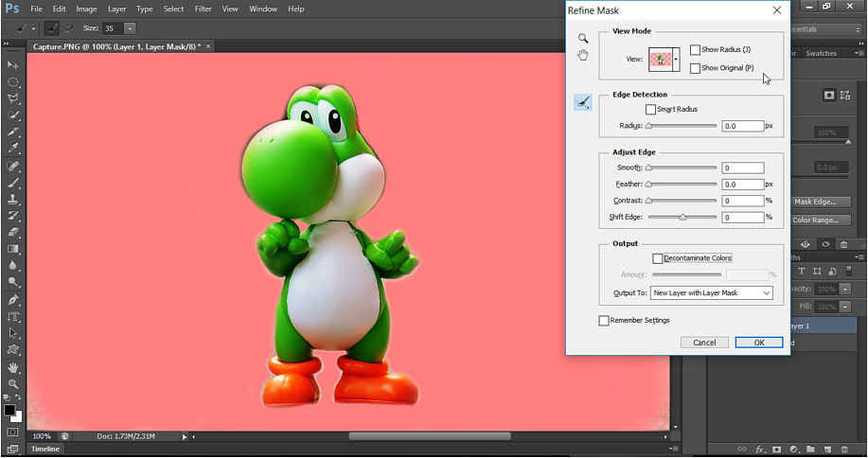The image size is (868, 458).
Task: Click the Hand tool in Refine Mask dialog
Action: click(x=583, y=55)
